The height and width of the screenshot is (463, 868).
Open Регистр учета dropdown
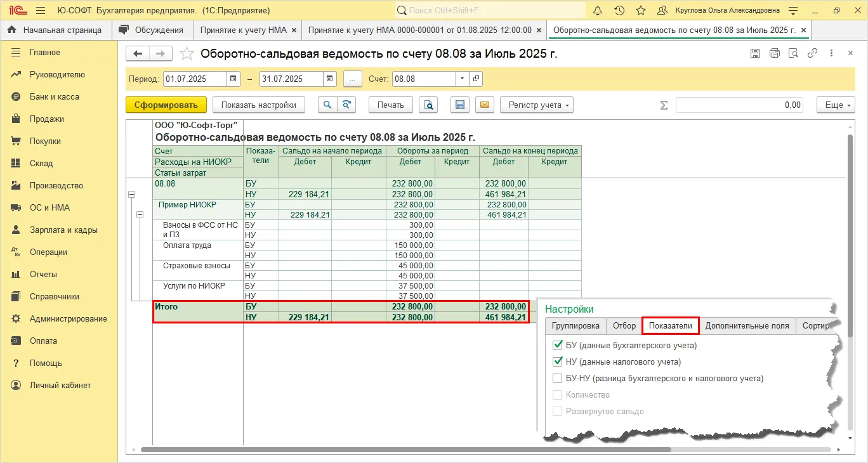tap(537, 105)
